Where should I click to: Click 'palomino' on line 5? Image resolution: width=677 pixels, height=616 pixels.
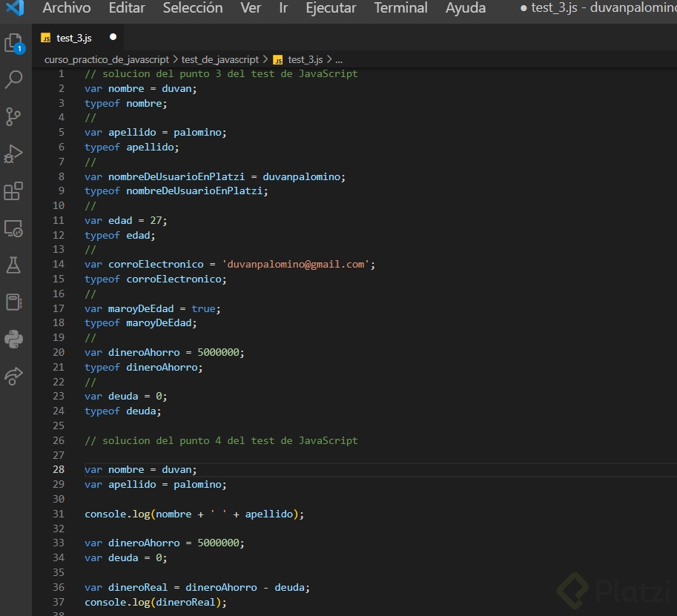[197, 133]
